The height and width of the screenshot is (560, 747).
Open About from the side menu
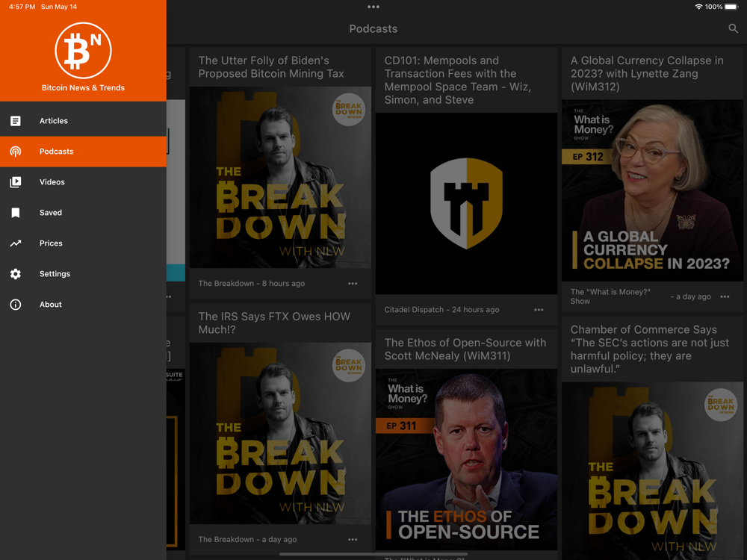(83, 305)
